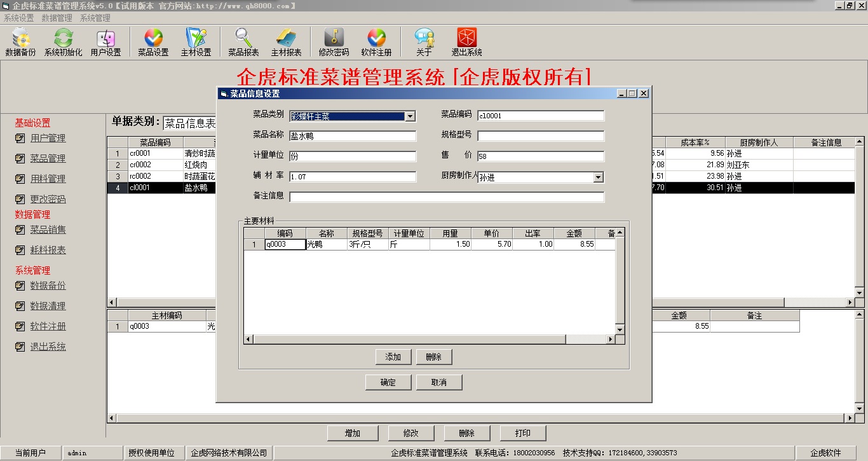Click the 辅材率 field showing 1.07
868x461 pixels.
[x=353, y=177]
